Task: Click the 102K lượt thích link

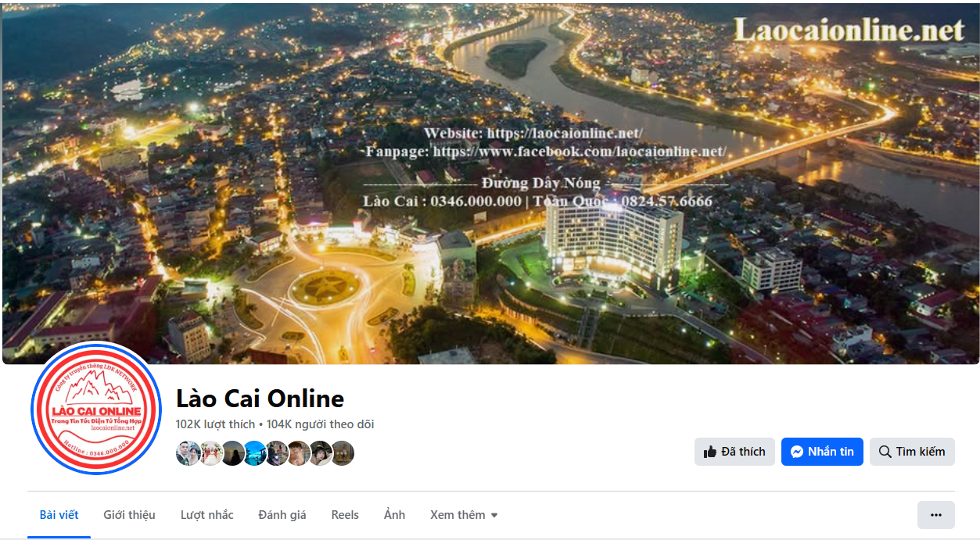Action: 216,424
